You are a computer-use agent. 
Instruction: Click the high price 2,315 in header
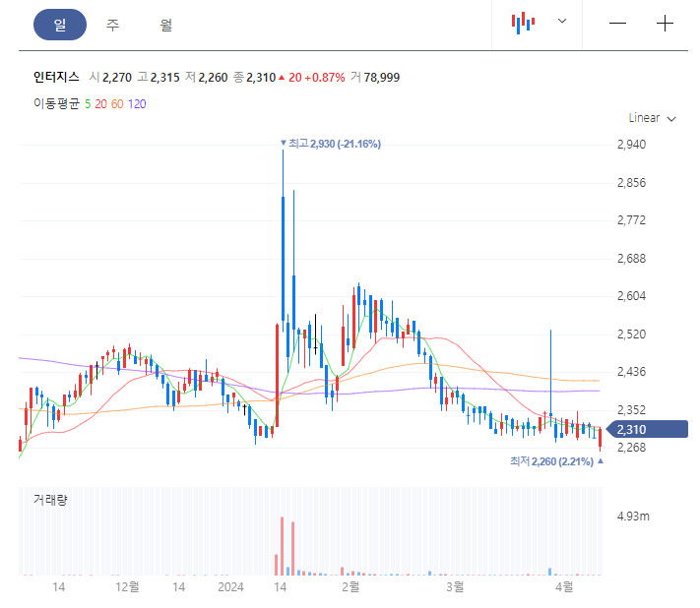point(164,78)
